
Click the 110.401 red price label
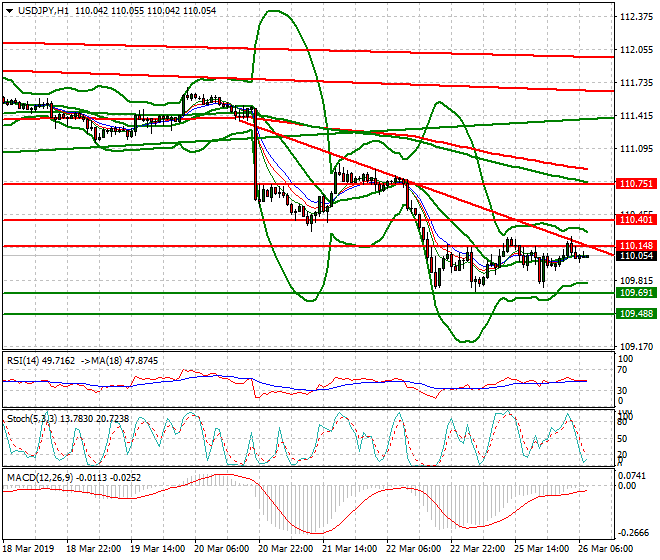pyautogui.click(x=636, y=219)
